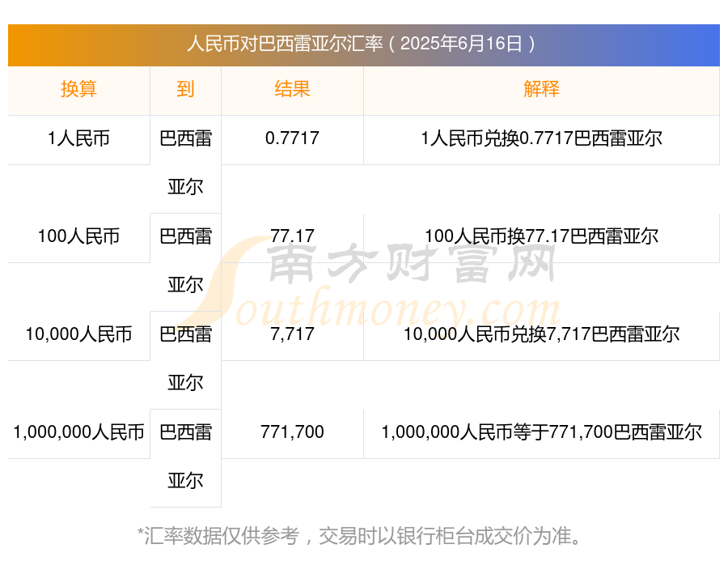Select the 换算 column header

coord(79,89)
